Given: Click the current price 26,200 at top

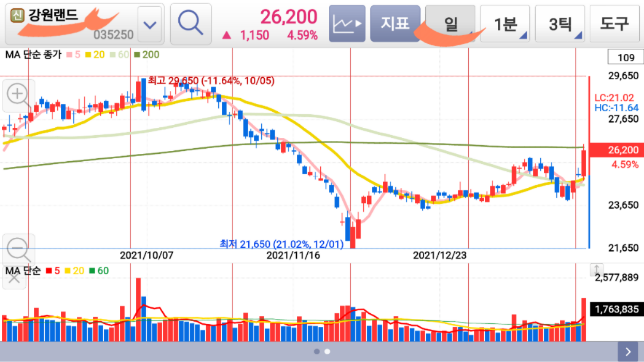Looking at the screenshot, I should 289,17.
